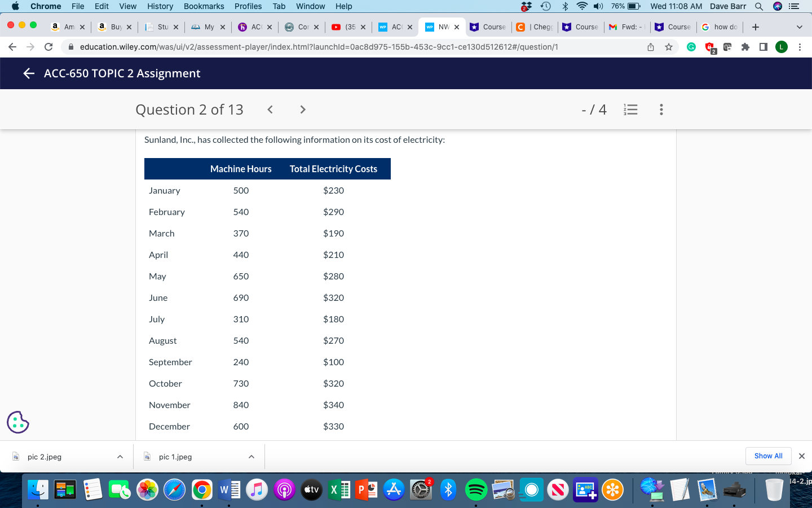This screenshot has height=508, width=812.
Task: Switch to the Chegg tab
Action: (x=535, y=27)
